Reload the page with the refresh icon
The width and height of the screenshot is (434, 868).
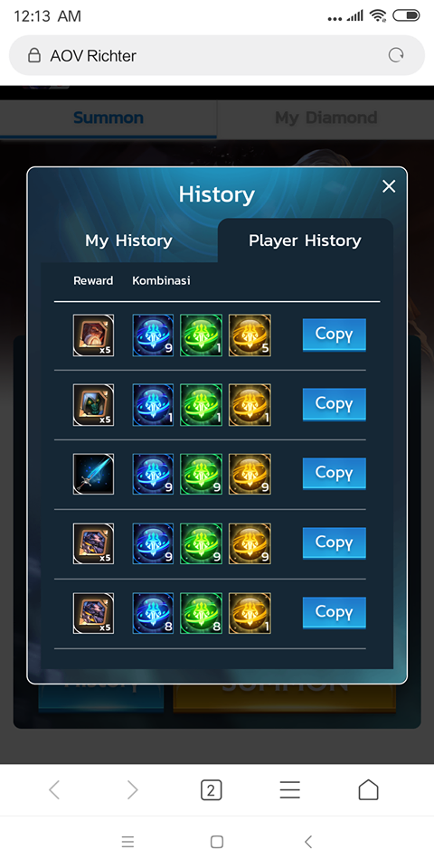coord(396,55)
